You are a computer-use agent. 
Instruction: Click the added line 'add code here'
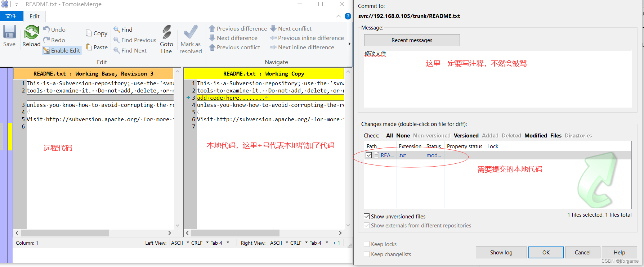click(x=270, y=98)
